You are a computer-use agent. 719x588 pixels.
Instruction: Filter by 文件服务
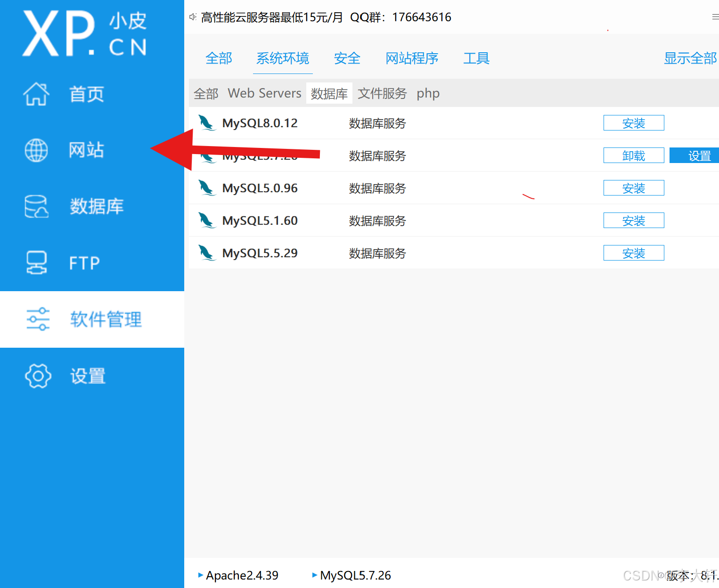pos(382,93)
